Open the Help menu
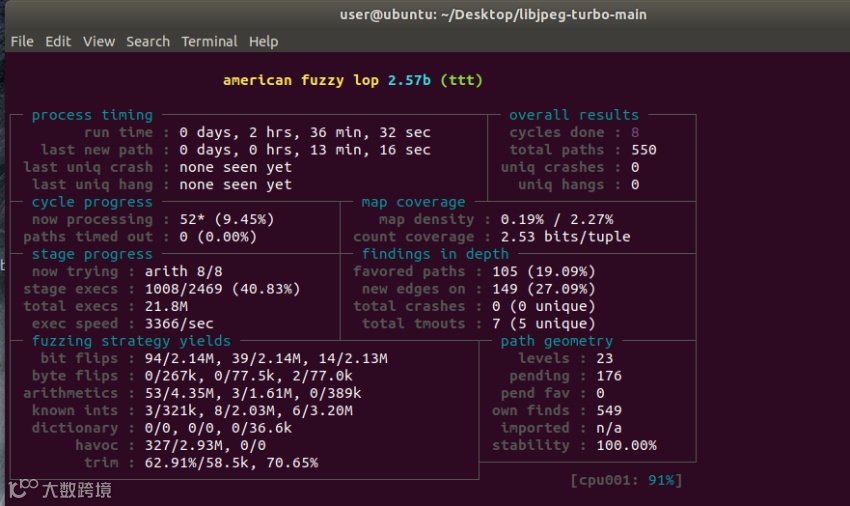 pyautogui.click(x=263, y=42)
